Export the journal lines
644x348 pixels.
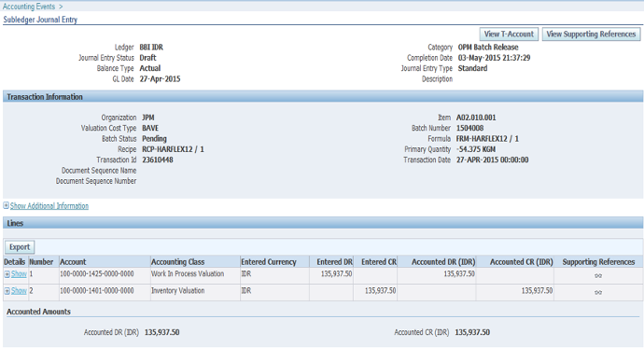pos(20,247)
